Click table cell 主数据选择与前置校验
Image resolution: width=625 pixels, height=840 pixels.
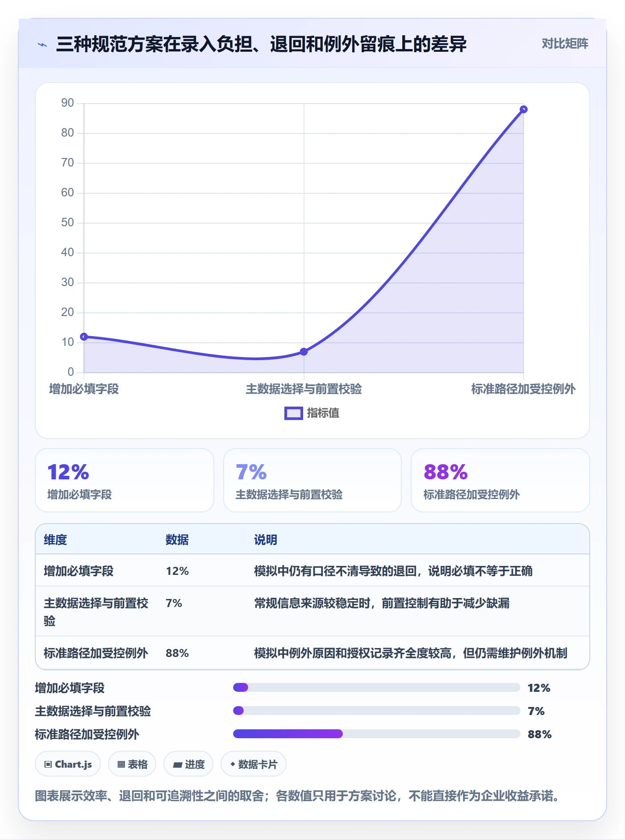tap(96, 612)
